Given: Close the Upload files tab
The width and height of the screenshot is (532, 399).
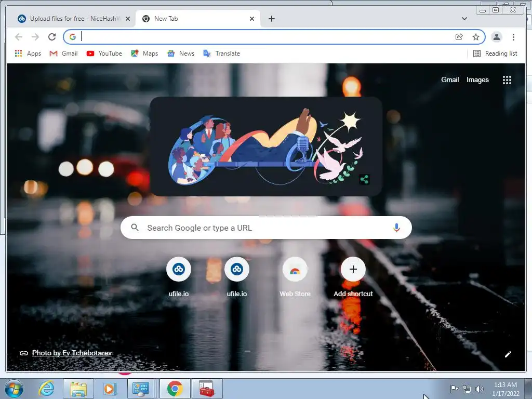Looking at the screenshot, I should click(x=128, y=19).
